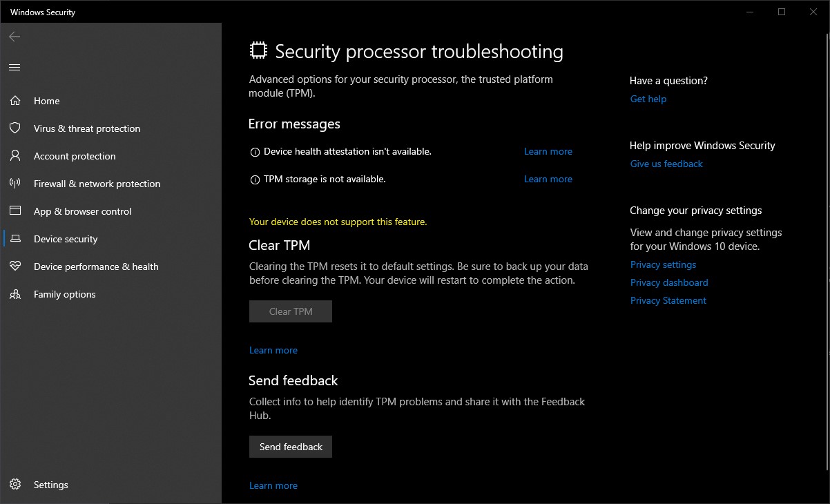The width and height of the screenshot is (830, 504).
Task: Open Privacy dashboard link
Action: point(669,282)
